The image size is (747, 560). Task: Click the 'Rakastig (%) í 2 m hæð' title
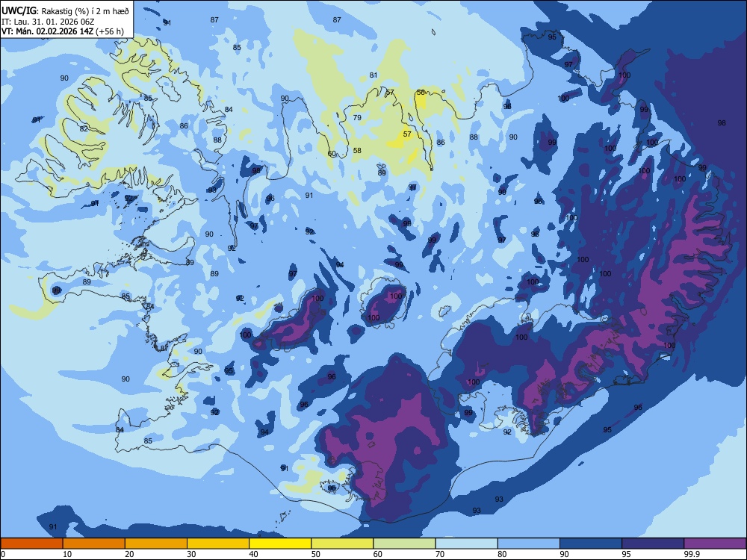pos(85,11)
